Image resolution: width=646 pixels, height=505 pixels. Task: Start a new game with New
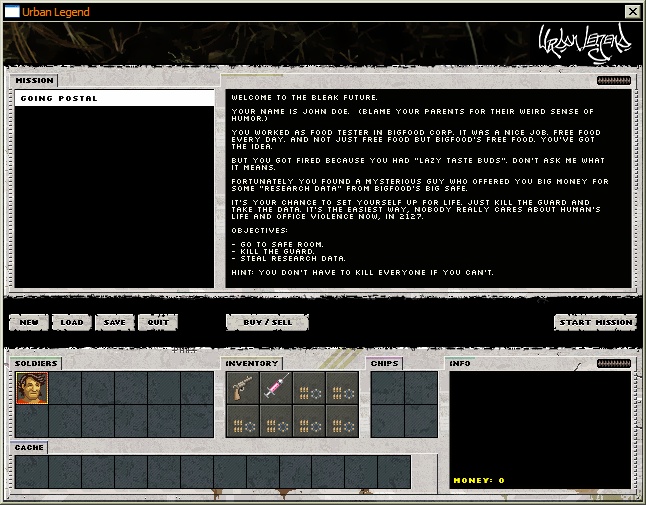(29, 323)
